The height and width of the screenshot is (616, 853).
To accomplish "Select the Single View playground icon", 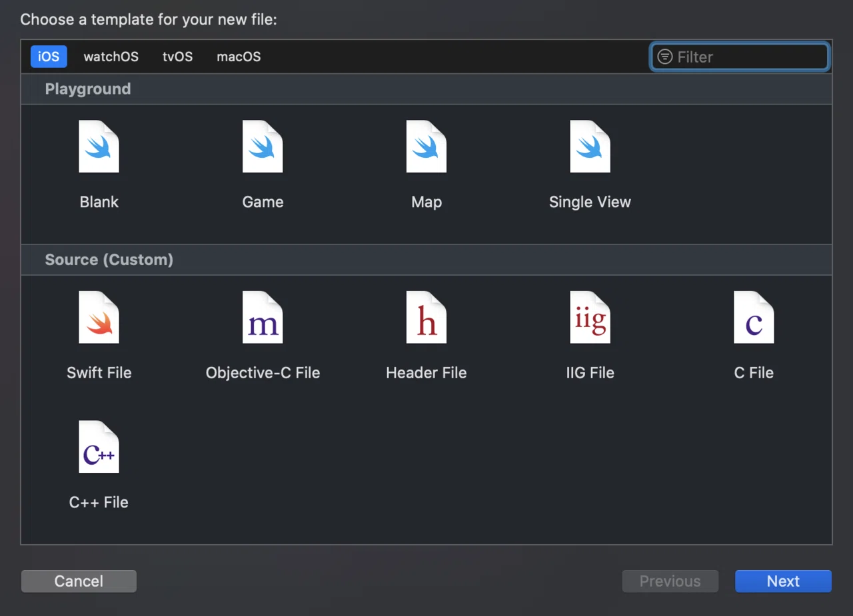I will 590,147.
